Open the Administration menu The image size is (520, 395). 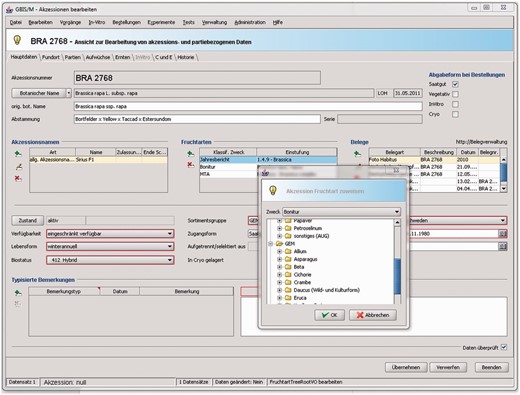pos(250,22)
